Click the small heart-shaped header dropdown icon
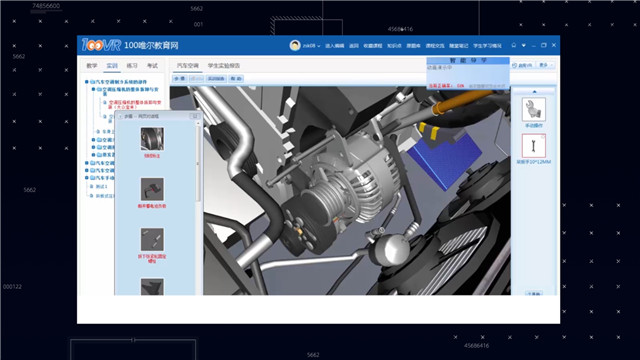Image resolution: width=640 pixels, height=360 pixels. coord(524,45)
